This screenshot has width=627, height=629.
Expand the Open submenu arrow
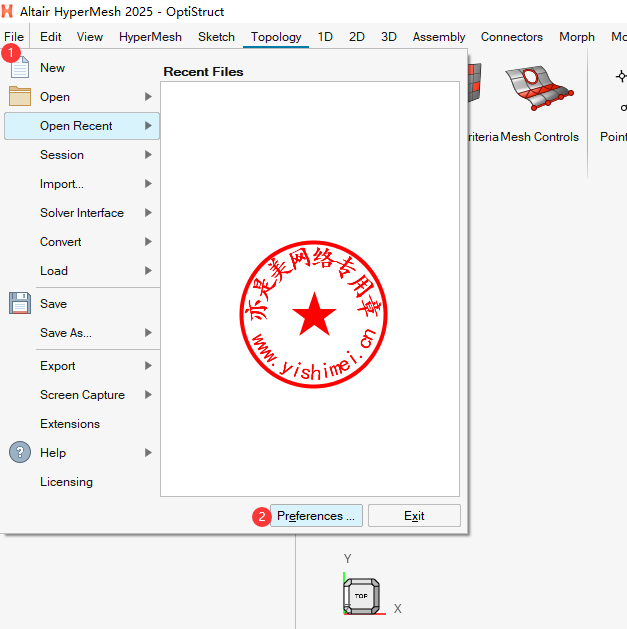click(x=148, y=97)
